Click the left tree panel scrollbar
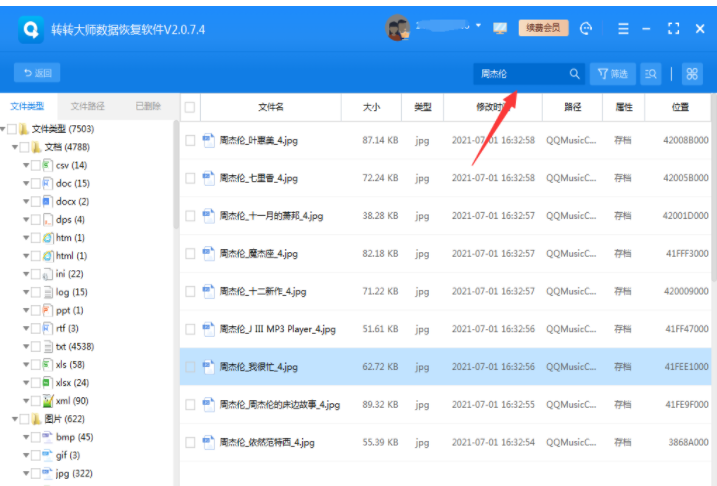717x486 pixels. coord(176,174)
